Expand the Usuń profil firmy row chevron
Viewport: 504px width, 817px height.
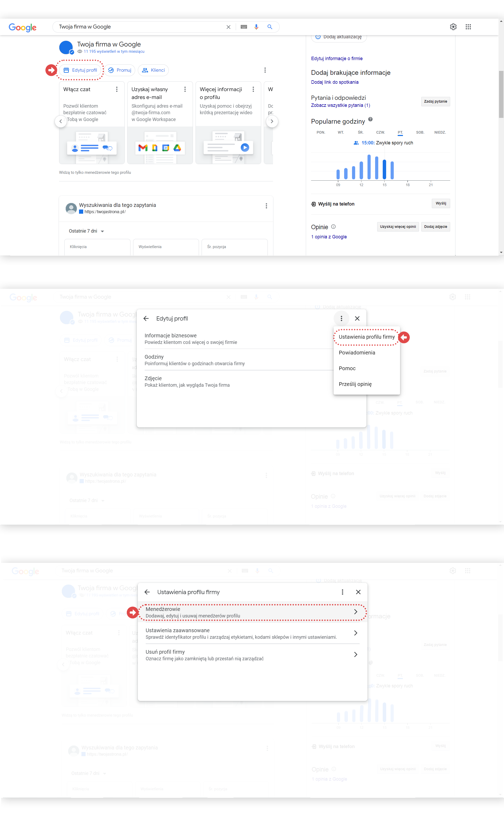pyautogui.click(x=355, y=655)
